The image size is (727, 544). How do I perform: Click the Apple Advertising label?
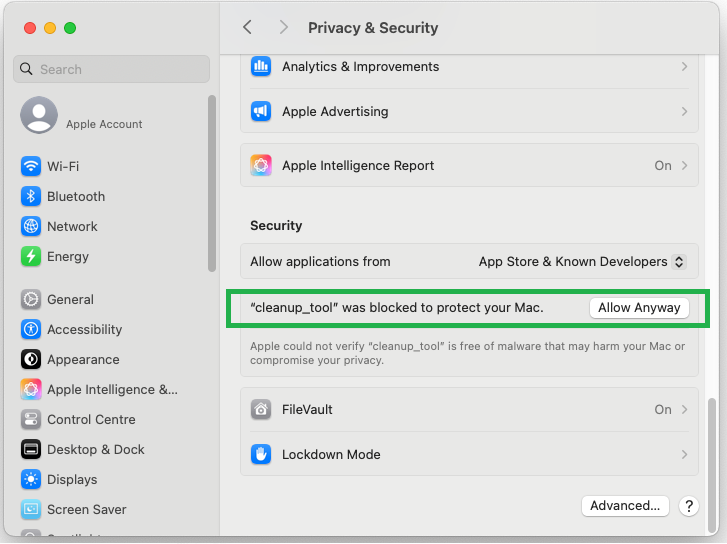[x=335, y=111]
